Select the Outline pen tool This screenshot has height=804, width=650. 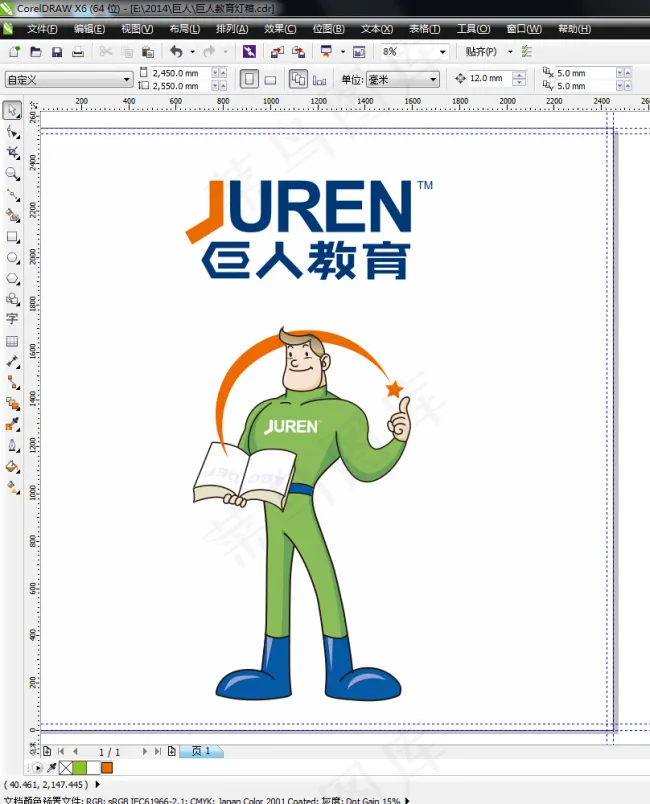tap(12, 446)
